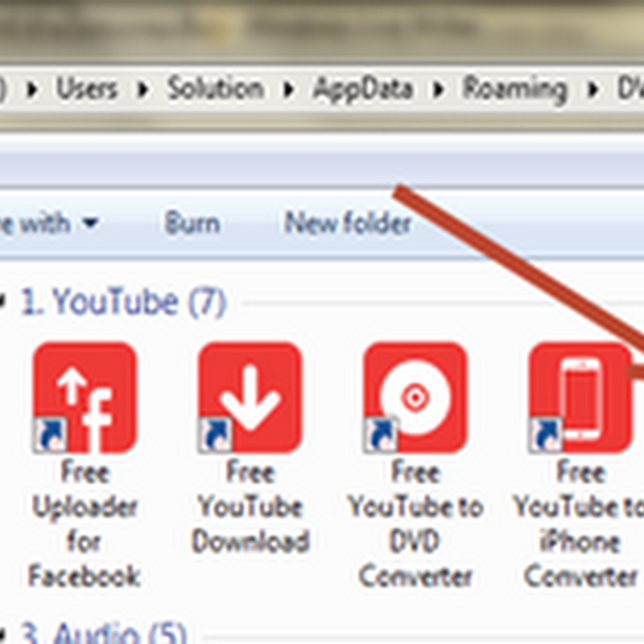Expand breadcrumb arrow after Solution
644x644 pixels.
click(x=289, y=89)
